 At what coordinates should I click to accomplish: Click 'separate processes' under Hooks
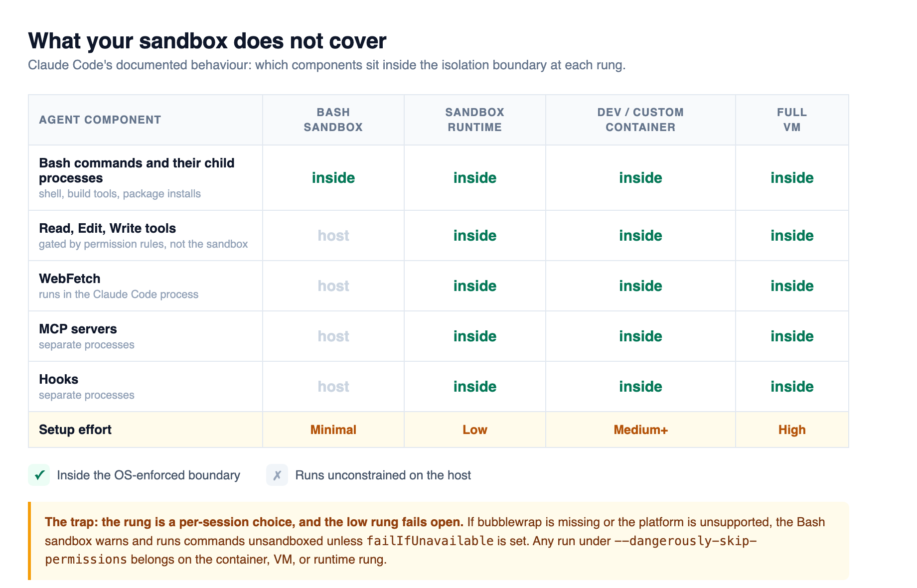87,395
